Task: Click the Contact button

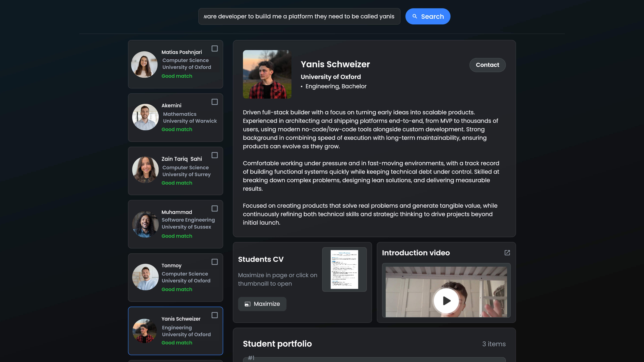Action: 487,65
